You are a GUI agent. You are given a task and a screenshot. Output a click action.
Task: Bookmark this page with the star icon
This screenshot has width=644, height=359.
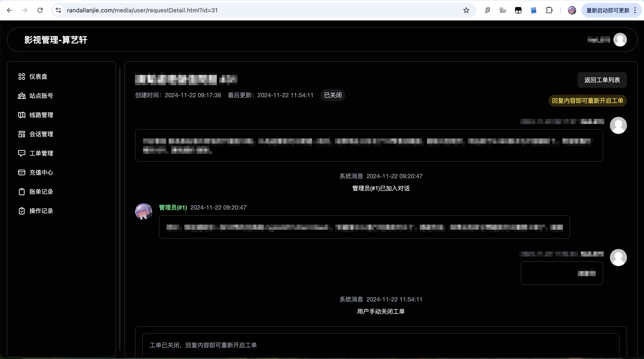click(466, 10)
